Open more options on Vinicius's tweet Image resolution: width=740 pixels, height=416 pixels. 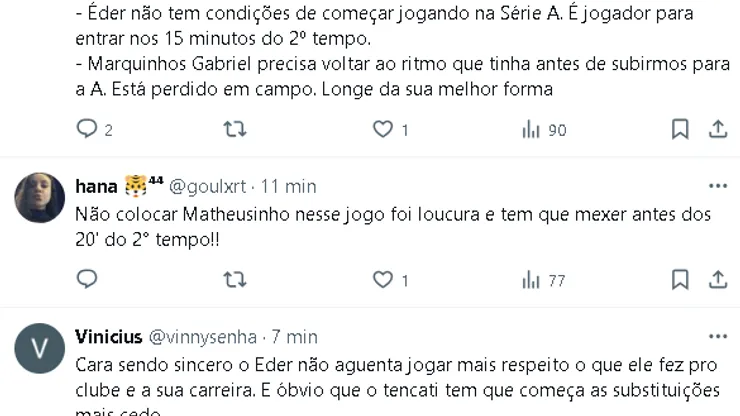pos(718,337)
